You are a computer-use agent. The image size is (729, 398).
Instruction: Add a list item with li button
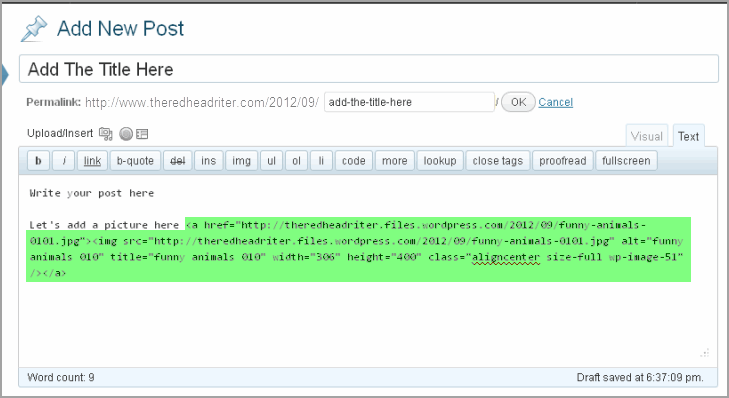[321, 161]
